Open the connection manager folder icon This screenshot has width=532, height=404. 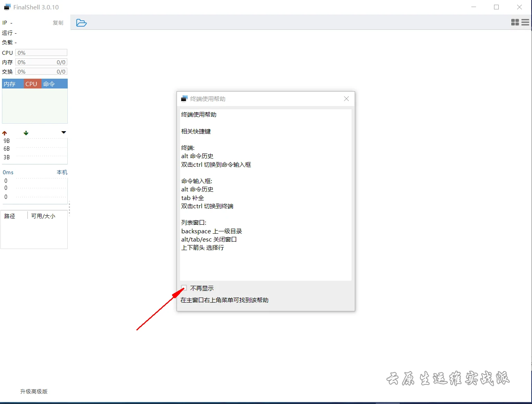tap(81, 23)
